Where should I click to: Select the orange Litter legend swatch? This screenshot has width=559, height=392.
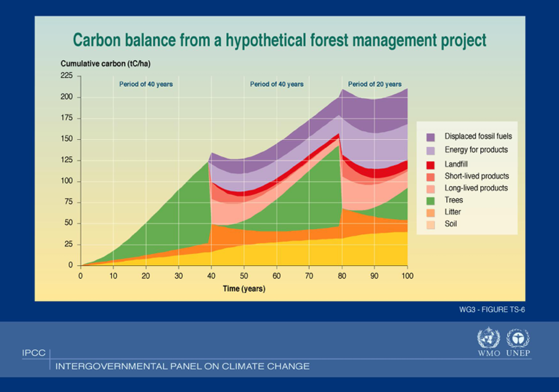point(430,213)
